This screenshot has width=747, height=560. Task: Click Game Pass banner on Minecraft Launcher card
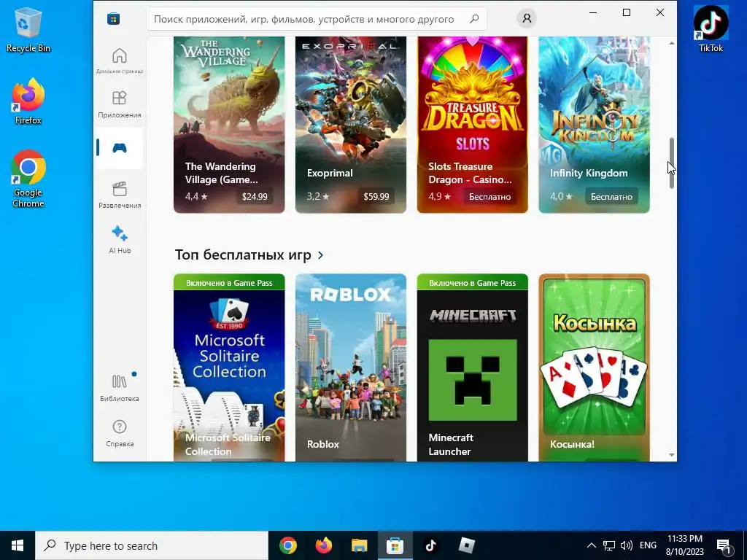pyautogui.click(x=473, y=282)
